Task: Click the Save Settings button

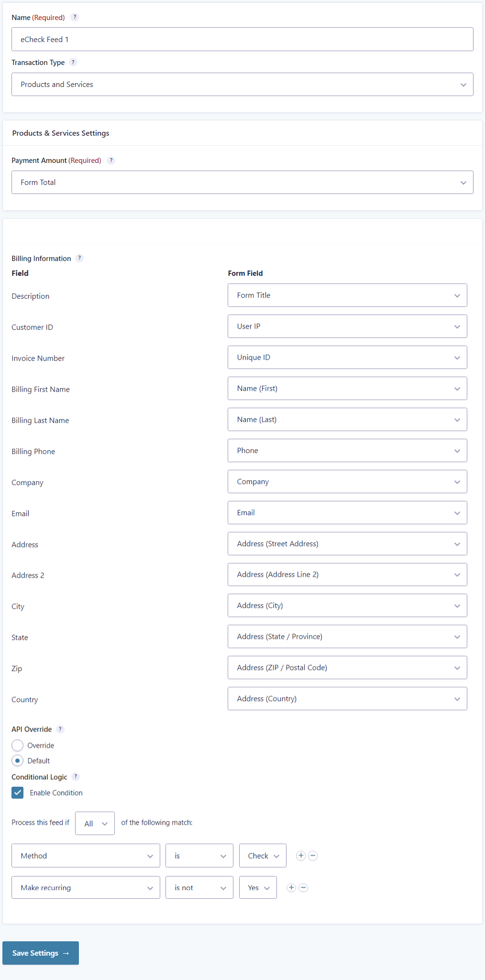Action: [x=41, y=953]
